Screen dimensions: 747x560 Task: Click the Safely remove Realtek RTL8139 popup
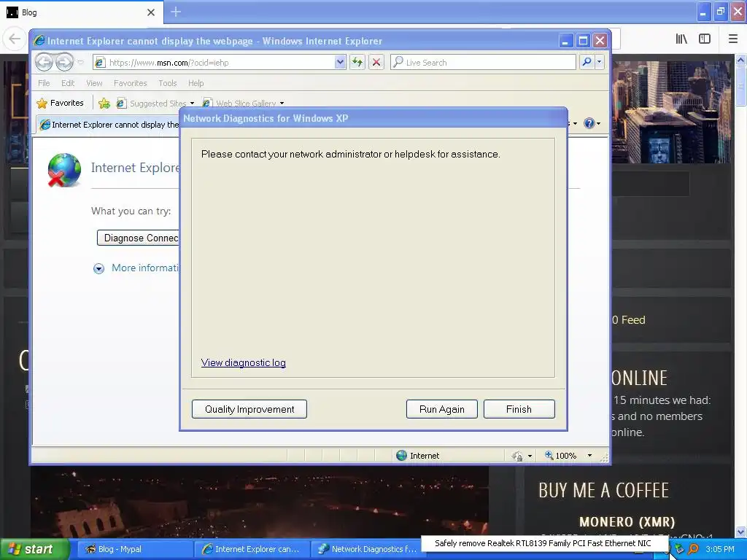(543, 542)
